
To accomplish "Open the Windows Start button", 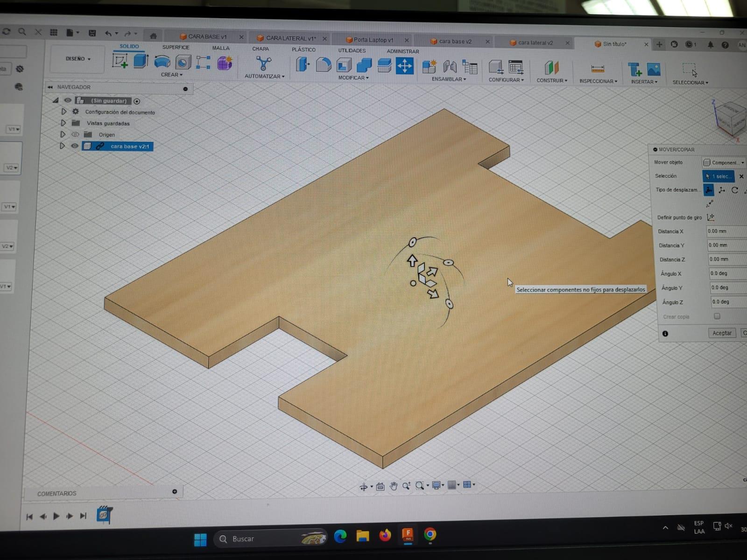I will pos(200,539).
